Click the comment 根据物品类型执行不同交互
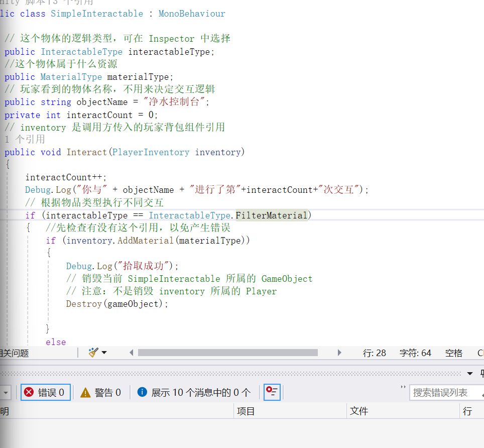 click(x=94, y=202)
